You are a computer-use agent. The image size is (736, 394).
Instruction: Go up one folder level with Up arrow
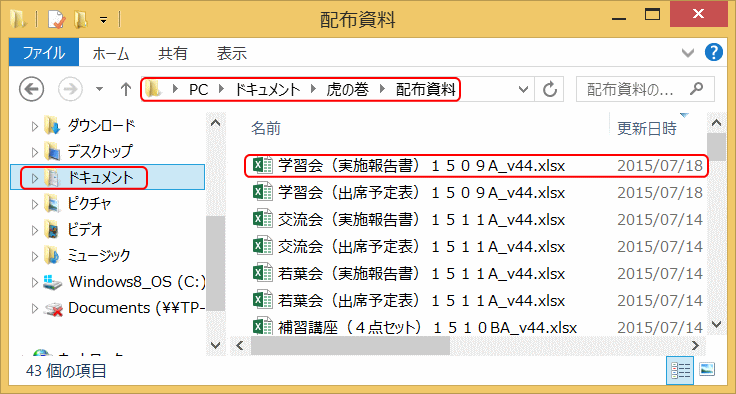(x=125, y=89)
